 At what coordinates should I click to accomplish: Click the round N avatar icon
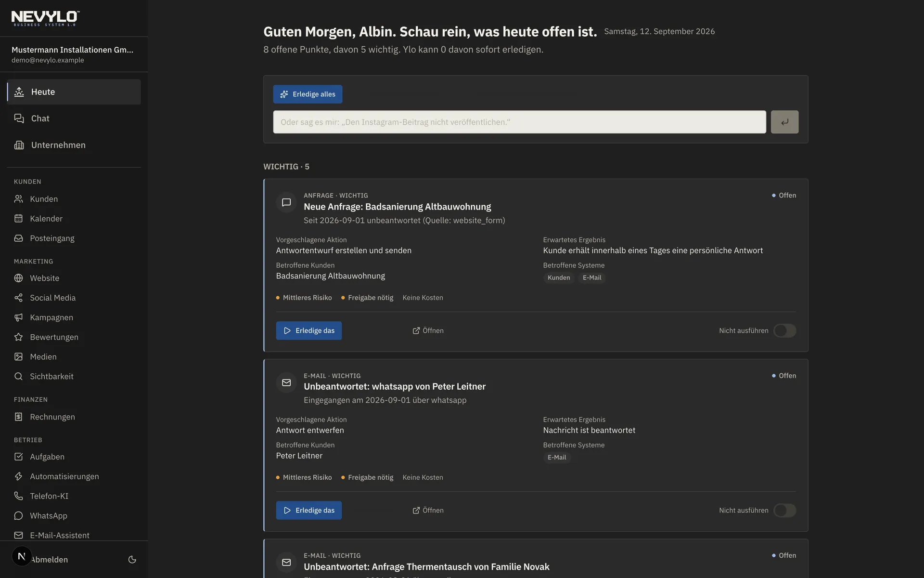[22, 556]
